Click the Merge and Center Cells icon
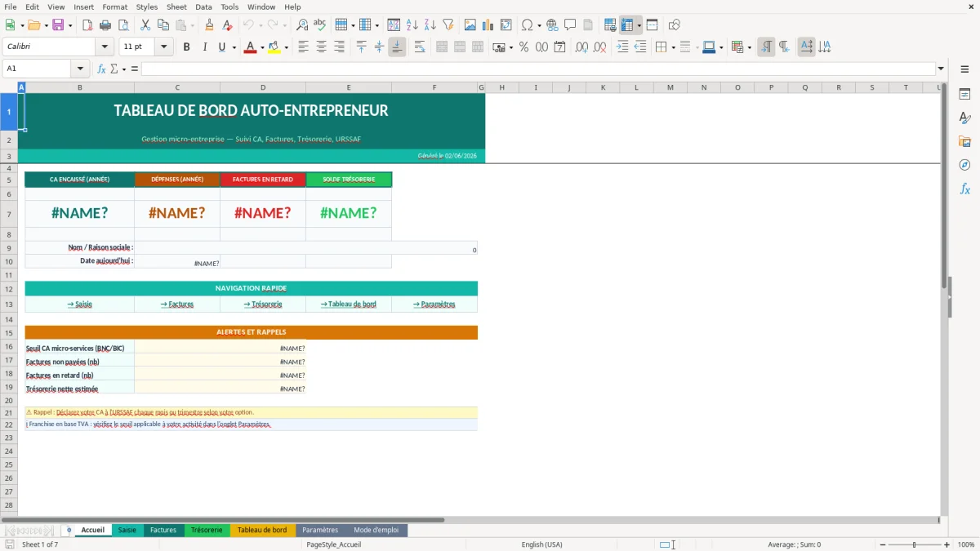 pos(442,47)
